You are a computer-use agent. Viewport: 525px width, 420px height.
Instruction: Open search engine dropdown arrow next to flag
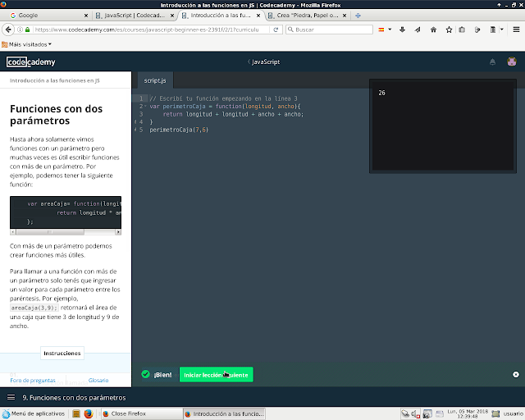coord(390,30)
